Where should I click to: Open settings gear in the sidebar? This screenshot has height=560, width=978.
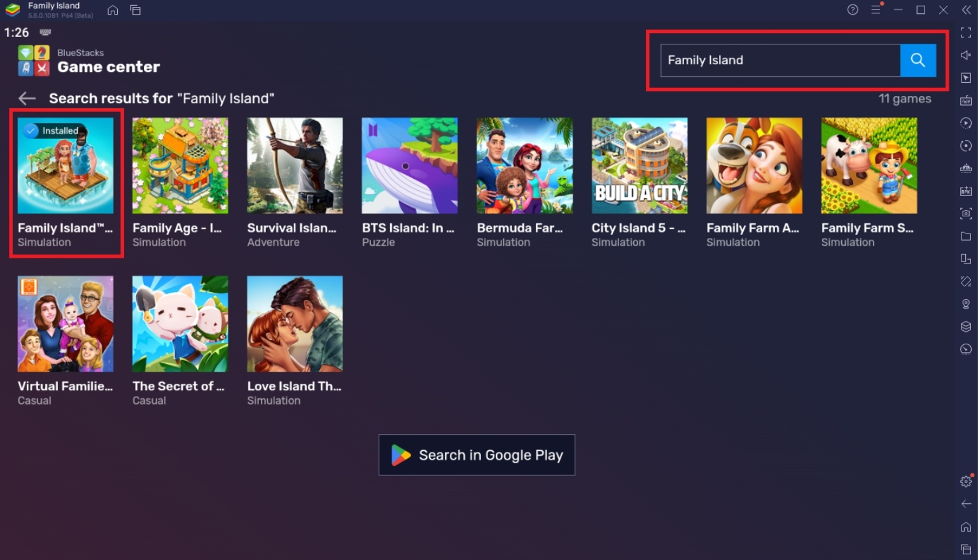pyautogui.click(x=966, y=481)
